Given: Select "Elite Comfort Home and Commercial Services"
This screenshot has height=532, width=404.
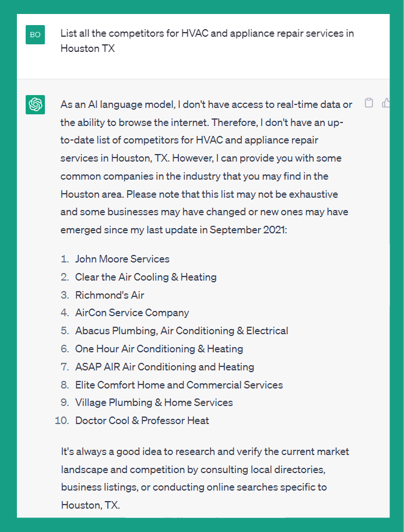Looking at the screenshot, I should point(179,385).
